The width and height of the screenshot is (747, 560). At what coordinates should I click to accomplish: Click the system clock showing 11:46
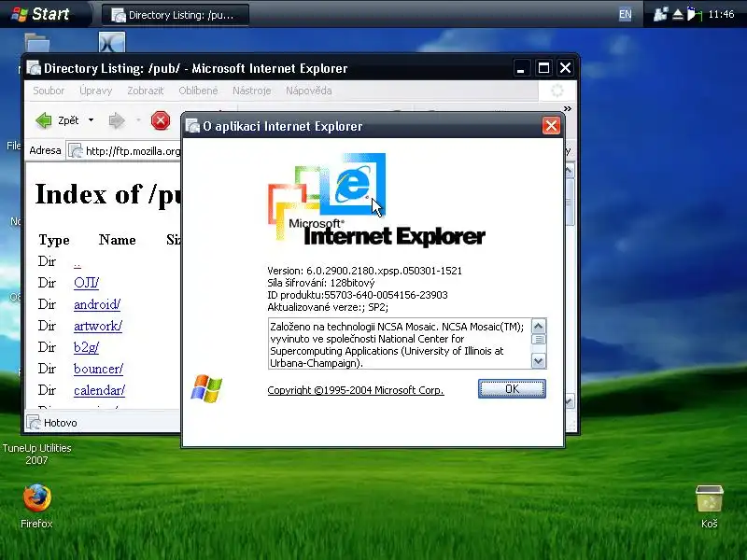tap(721, 14)
